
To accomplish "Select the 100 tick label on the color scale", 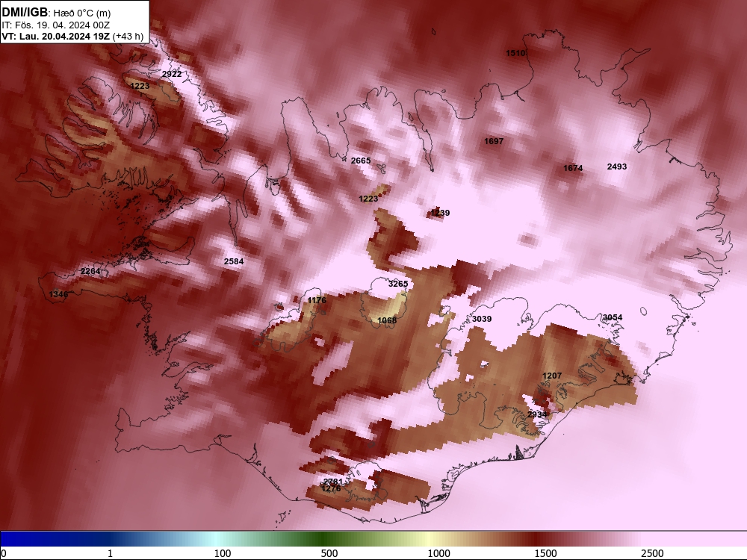I will [223, 553].
